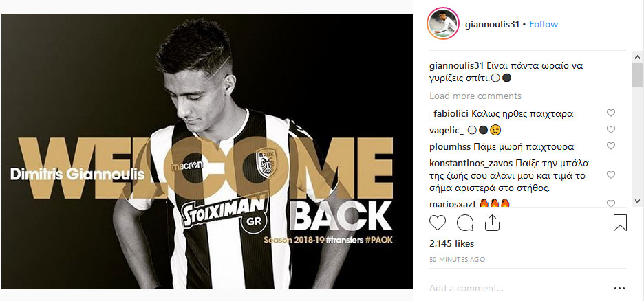Save the post with the bookmark icon
The width and height of the screenshot is (644, 301).
point(620,223)
